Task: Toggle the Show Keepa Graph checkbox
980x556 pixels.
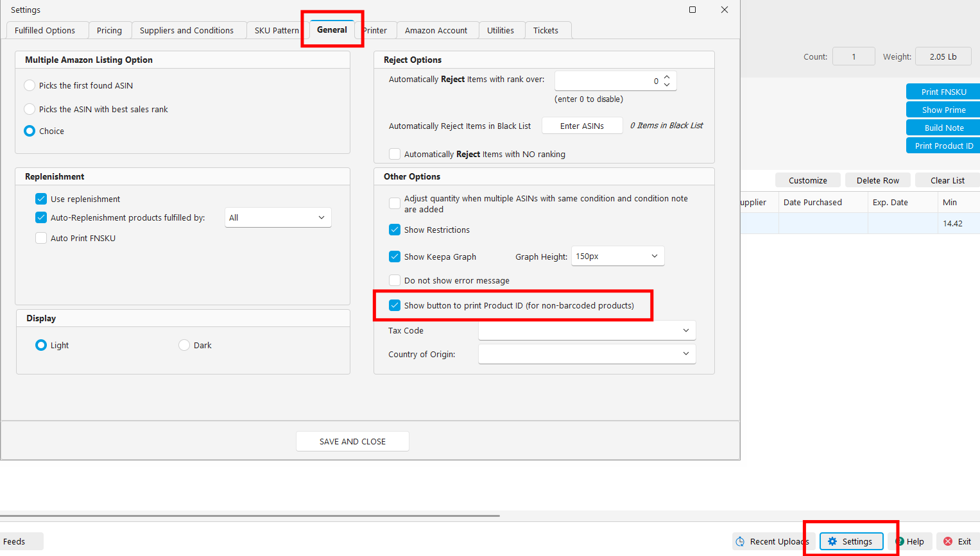Action: (x=395, y=257)
